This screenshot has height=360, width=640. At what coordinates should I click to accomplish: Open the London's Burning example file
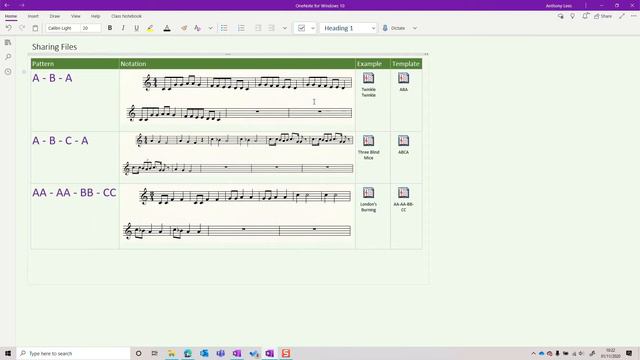tap(369, 199)
